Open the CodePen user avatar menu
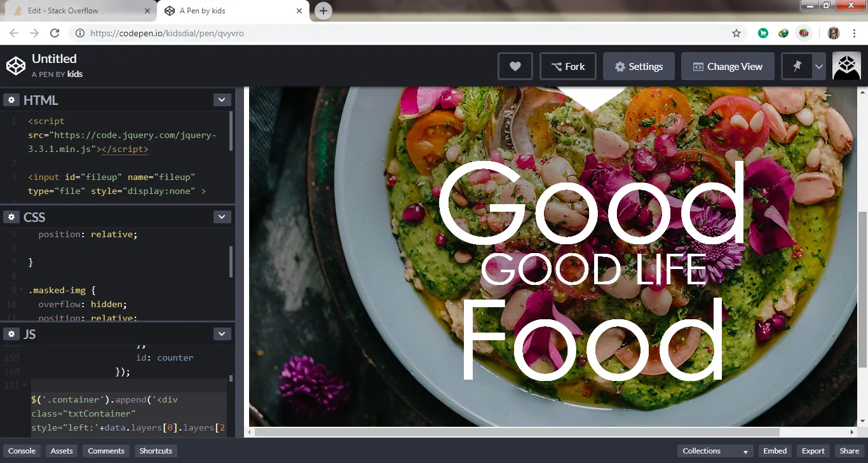The image size is (868, 463). point(846,66)
